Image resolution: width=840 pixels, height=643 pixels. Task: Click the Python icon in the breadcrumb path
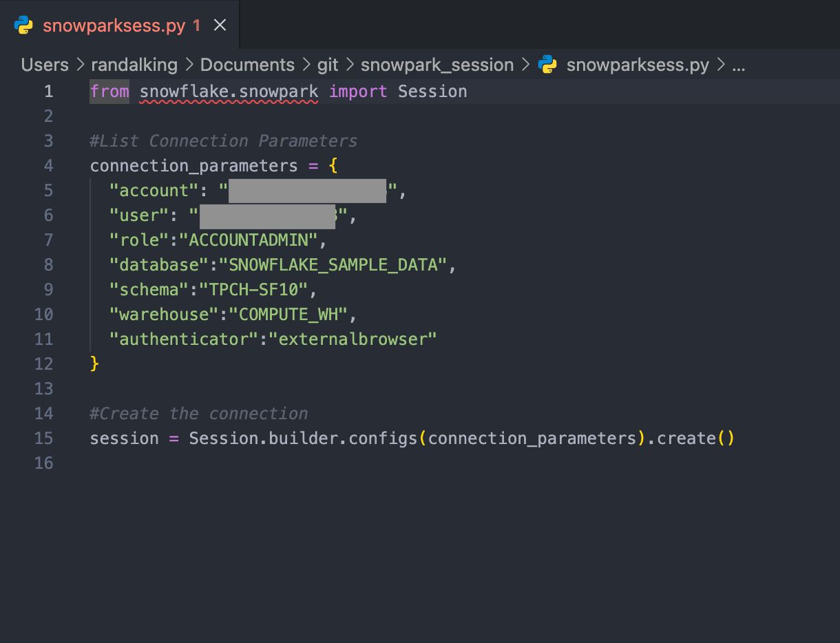click(547, 65)
